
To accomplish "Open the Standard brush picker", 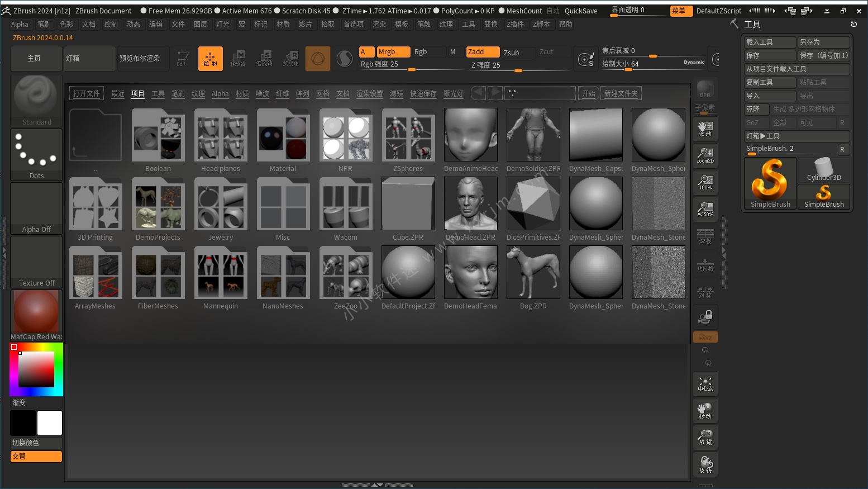I will point(36,101).
